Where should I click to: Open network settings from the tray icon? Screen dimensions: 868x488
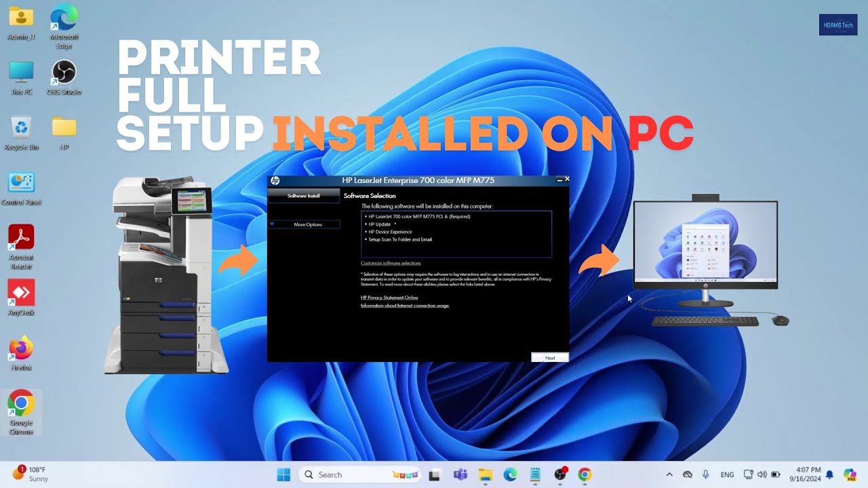tap(748, 474)
